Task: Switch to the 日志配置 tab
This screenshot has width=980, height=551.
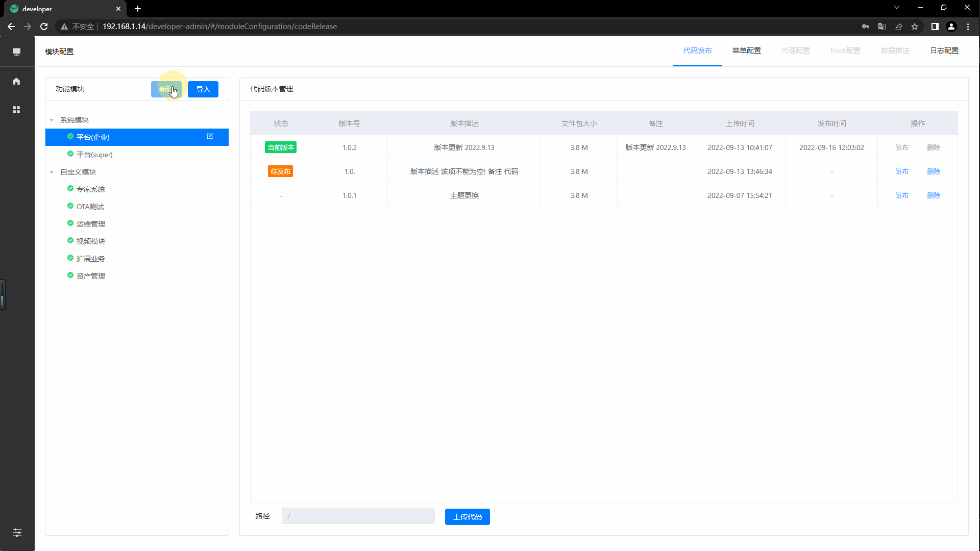Action: click(x=944, y=51)
